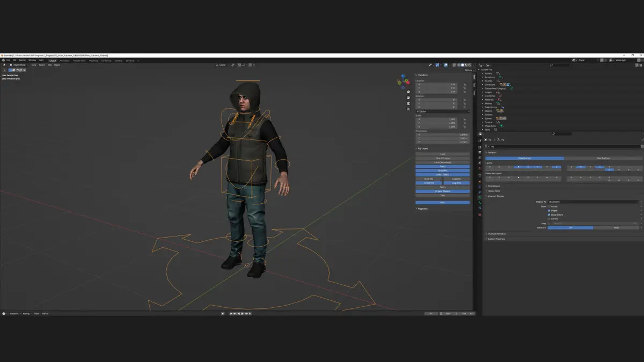Click the viewport X axis gizmo

pyautogui.click(x=409, y=82)
